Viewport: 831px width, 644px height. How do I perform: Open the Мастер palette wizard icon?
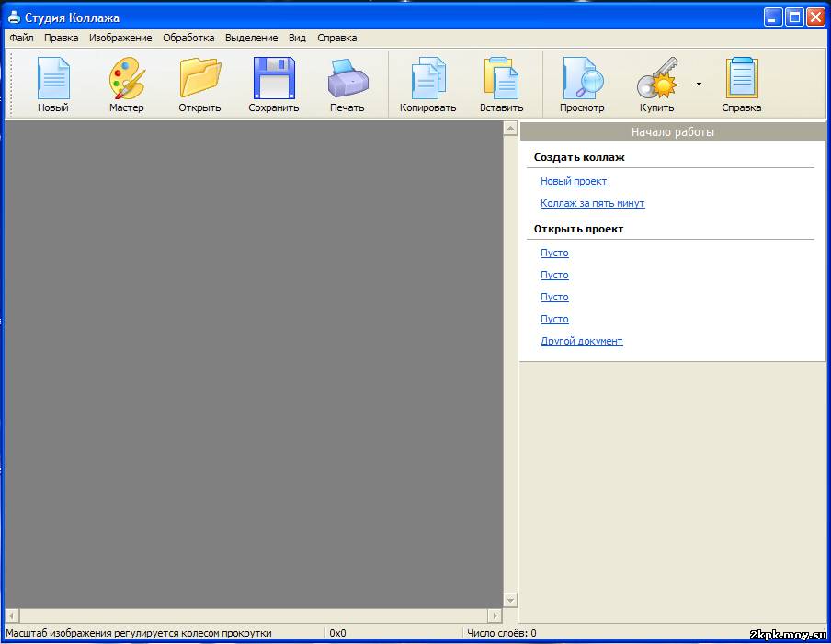127,78
